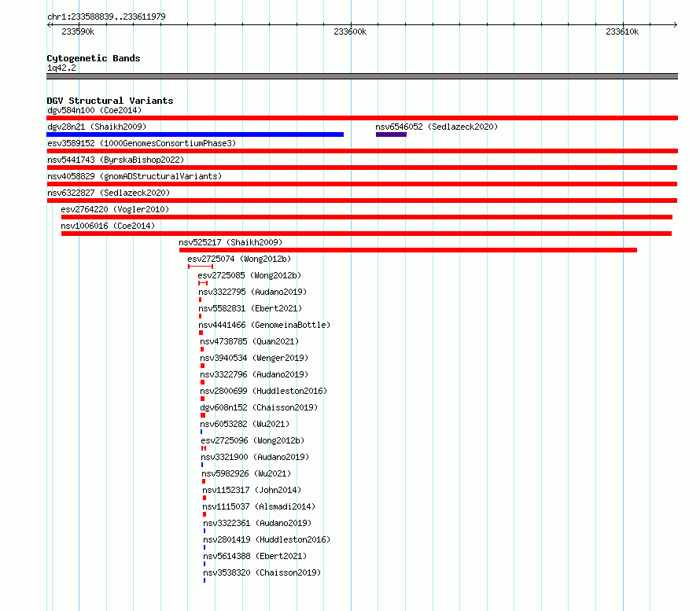The height and width of the screenshot is (611, 700).
Task: Click the dgv584n100 (Coe2014) variant label
Action: point(94,110)
